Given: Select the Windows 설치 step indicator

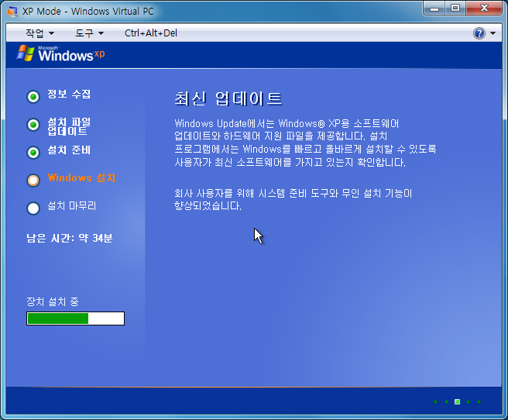Looking at the screenshot, I should pos(33,181).
